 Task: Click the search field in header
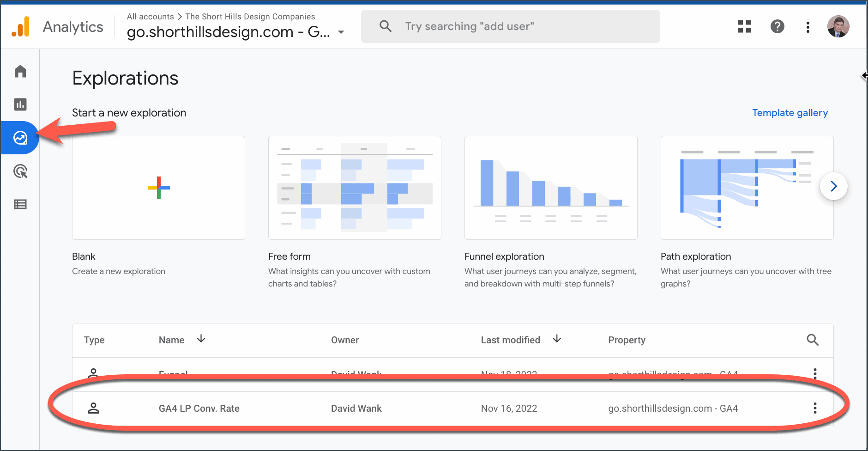click(510, 26)
